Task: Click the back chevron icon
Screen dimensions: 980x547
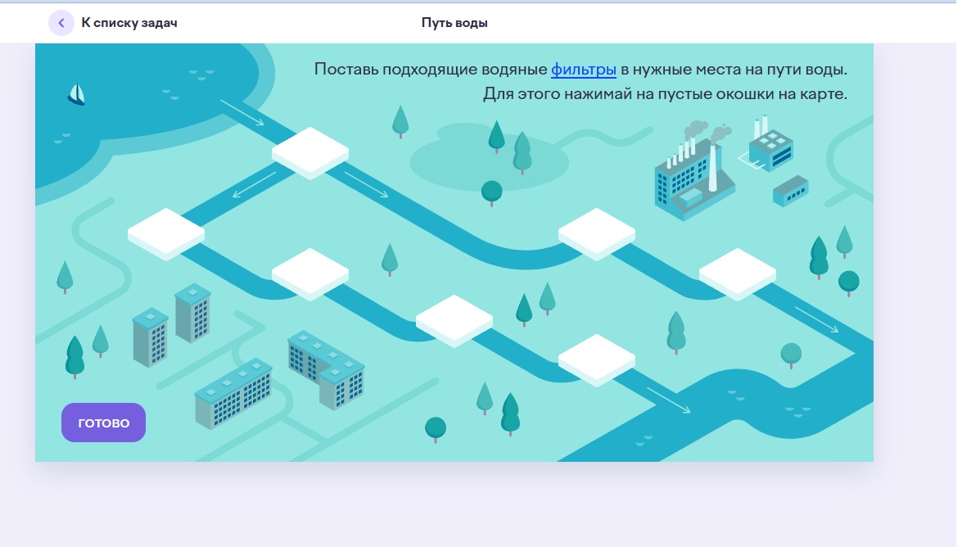Action: 61,23
